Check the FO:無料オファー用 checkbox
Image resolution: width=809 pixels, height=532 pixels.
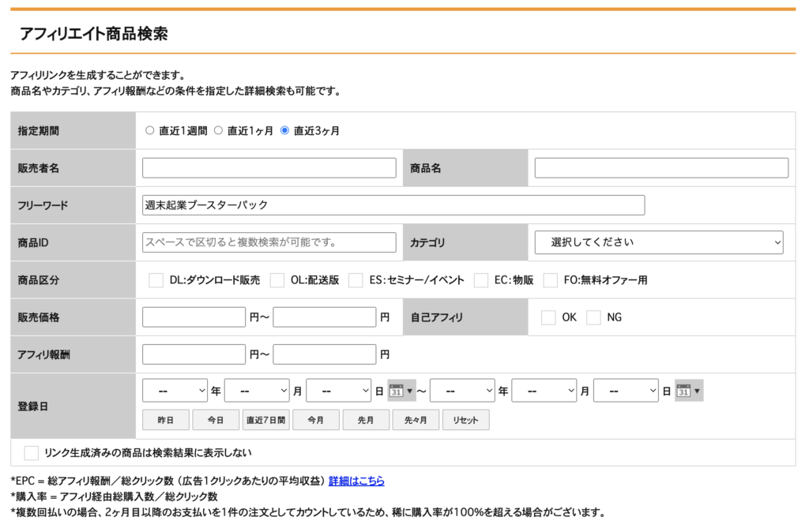pyautogui.click(x=551, y=280)
